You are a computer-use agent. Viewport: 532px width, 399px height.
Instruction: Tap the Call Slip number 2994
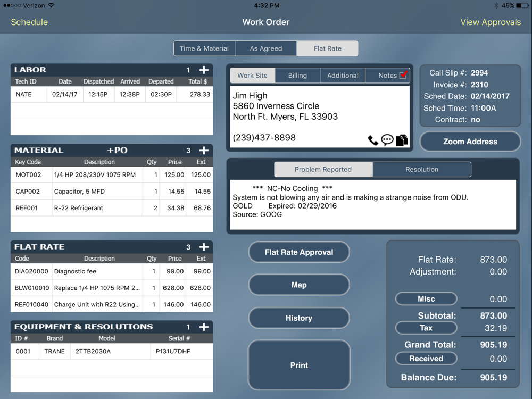click(479, 73)
